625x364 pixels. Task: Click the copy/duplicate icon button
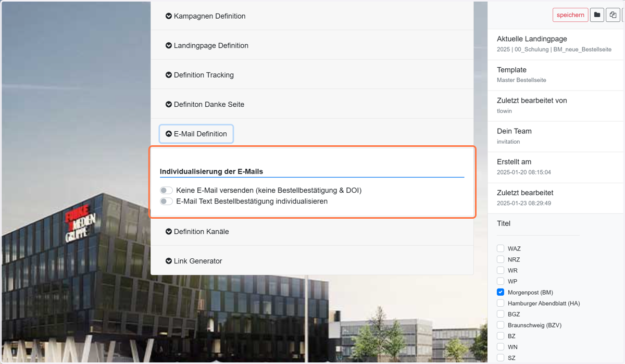[613, 15]
